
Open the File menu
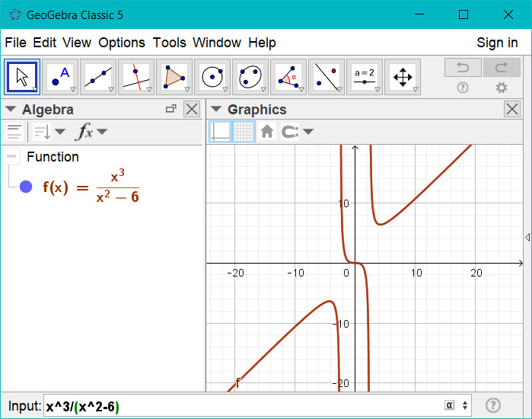[x=16, y=43]
